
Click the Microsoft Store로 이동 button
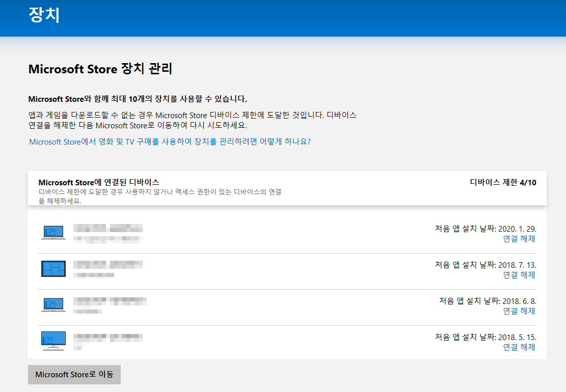coord(74,374)
